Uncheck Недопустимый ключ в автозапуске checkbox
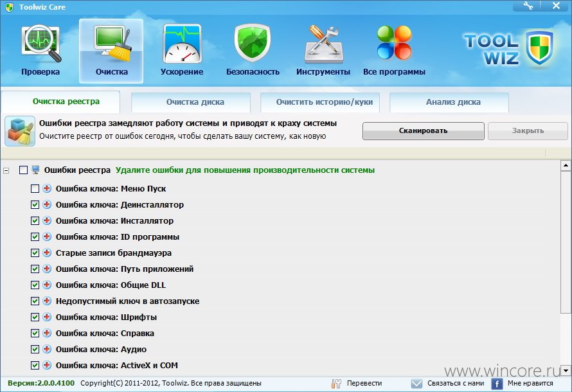This screenshot has width=572, height=392. pyautogui.click(x=35, y=301)
